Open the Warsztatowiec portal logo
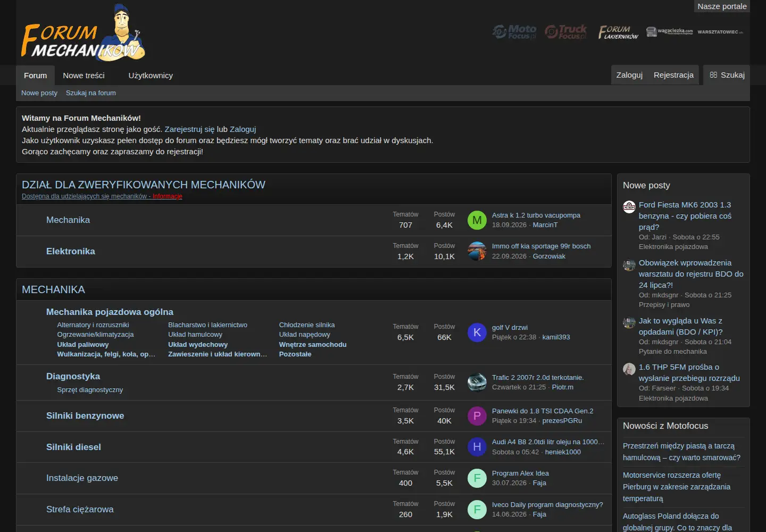The height and width of the screenshot is (532, 766). tap(720, 32)
